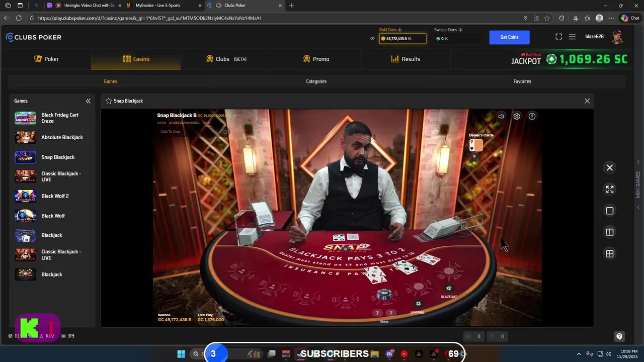Toggle site fullscreen mode icon

pos(558,37)
